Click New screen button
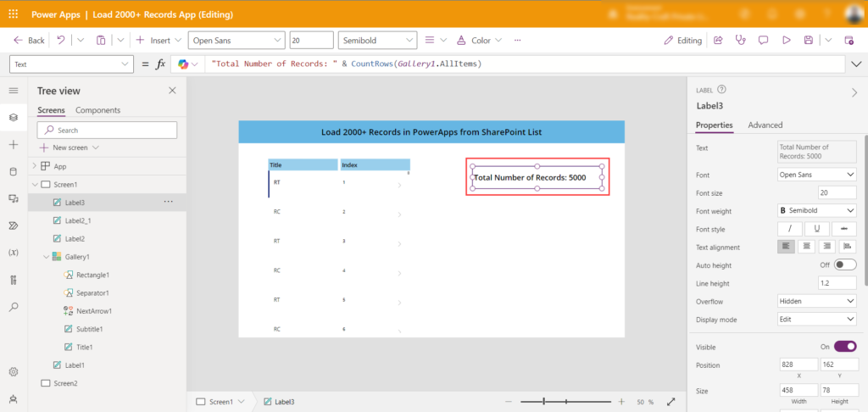 [x=70, y=148]
